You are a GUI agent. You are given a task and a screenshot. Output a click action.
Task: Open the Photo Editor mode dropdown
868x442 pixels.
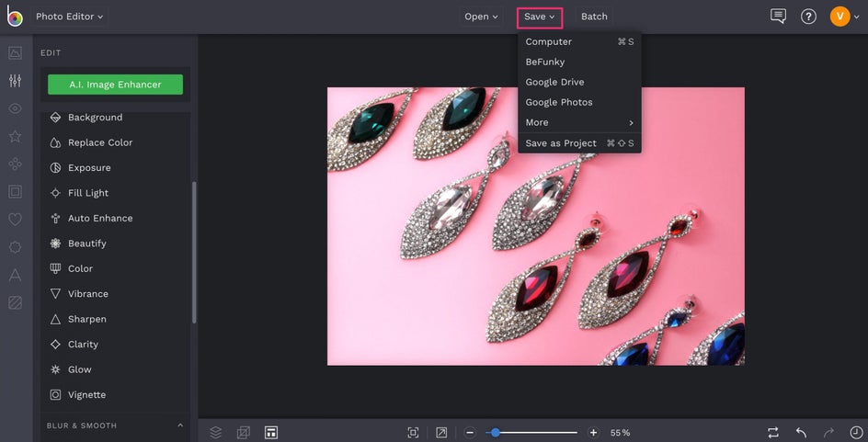point(69,17)
